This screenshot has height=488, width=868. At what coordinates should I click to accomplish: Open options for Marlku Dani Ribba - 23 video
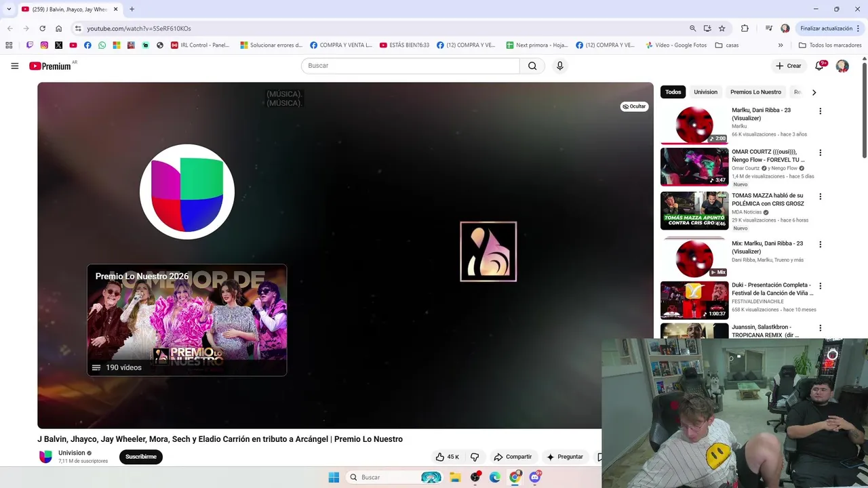pos(820,111)
